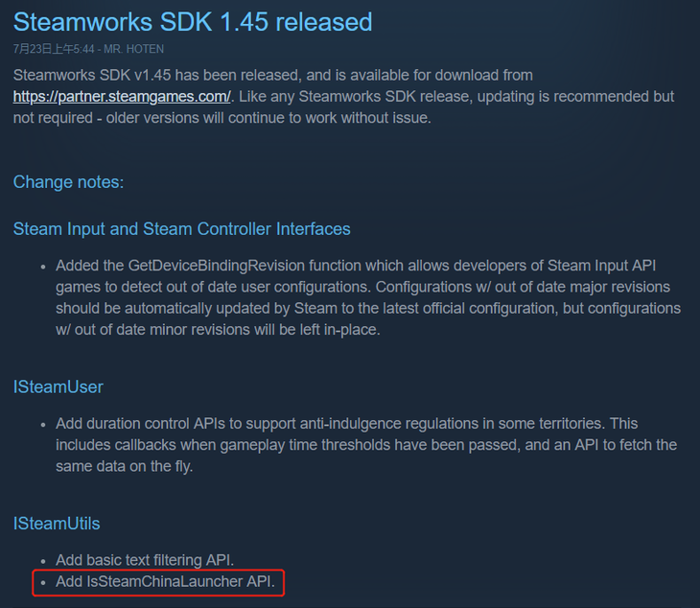
Task: Click the intro sentence about SDK v1.45 release
Action: click(272, 75)
